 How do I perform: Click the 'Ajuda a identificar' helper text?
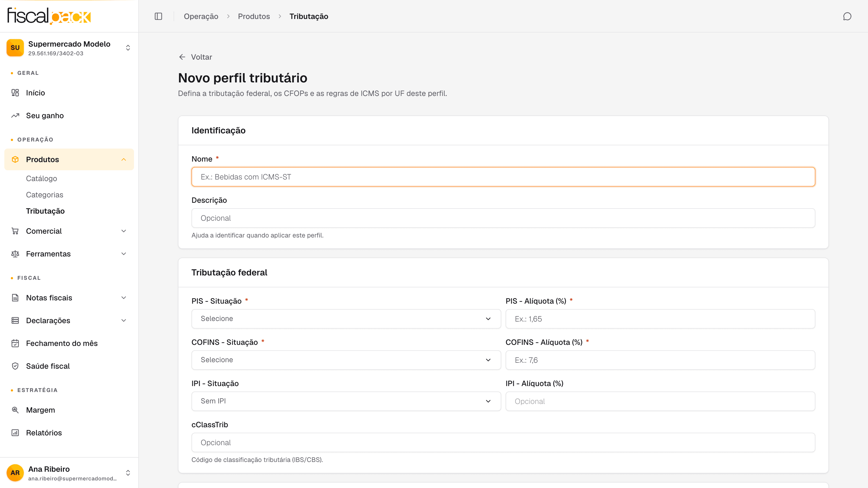pos(257,235)
